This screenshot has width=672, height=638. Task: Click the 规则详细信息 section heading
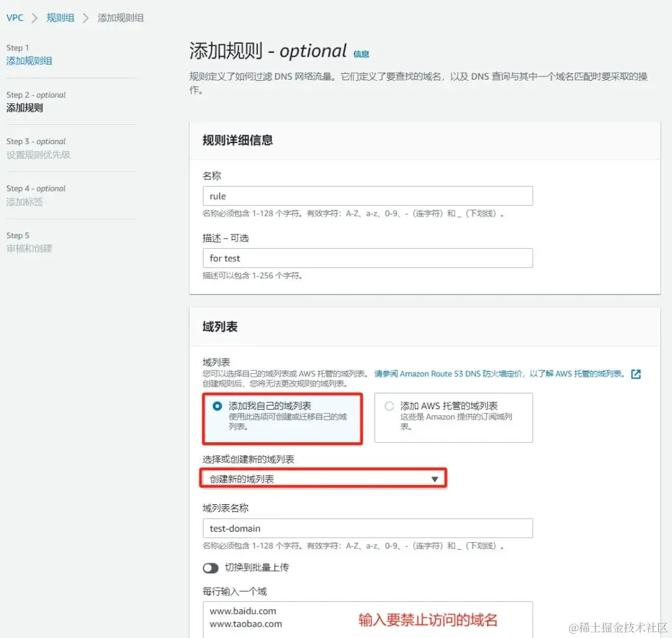pyautogui.click(x=238, y=141)
